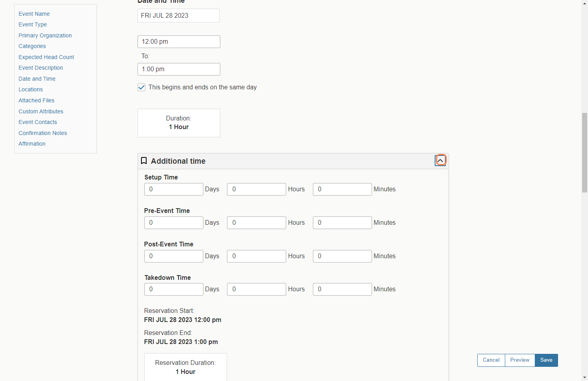Screen dimensions: 588x381
Task: Go to Primary Organization link
Action: [45, 35]
